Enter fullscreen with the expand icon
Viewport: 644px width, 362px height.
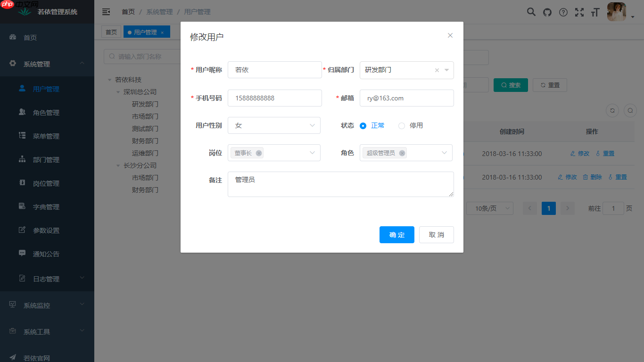[x=579, y=12]
